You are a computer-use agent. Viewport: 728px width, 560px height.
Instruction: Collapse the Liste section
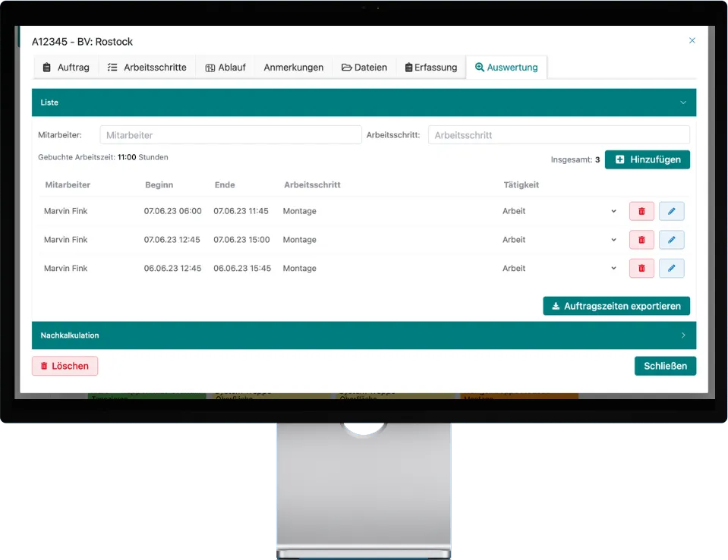(x=682, y=102)
